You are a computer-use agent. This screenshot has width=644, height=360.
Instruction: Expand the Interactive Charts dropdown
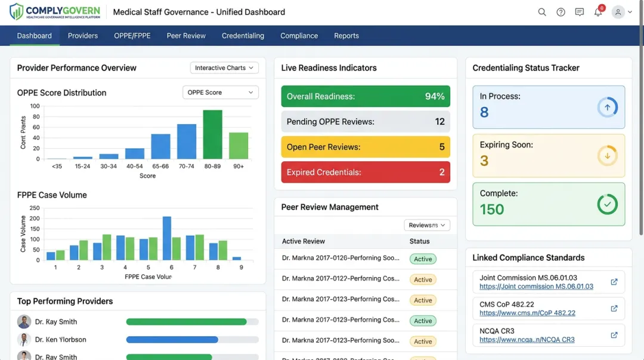pyautogui.click(x=224, y=68)
